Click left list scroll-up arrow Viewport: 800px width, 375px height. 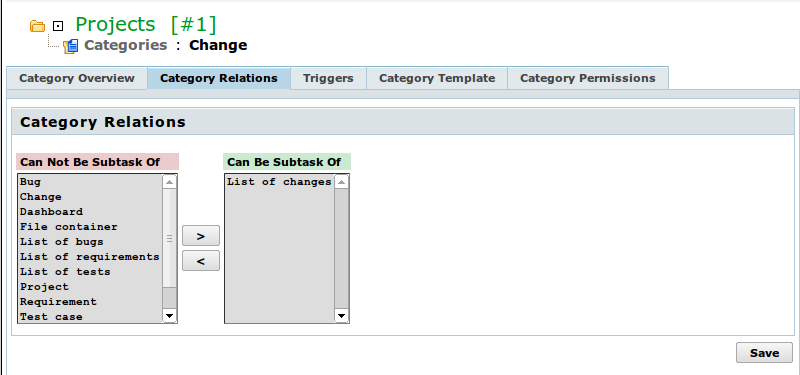pos(169,182)
